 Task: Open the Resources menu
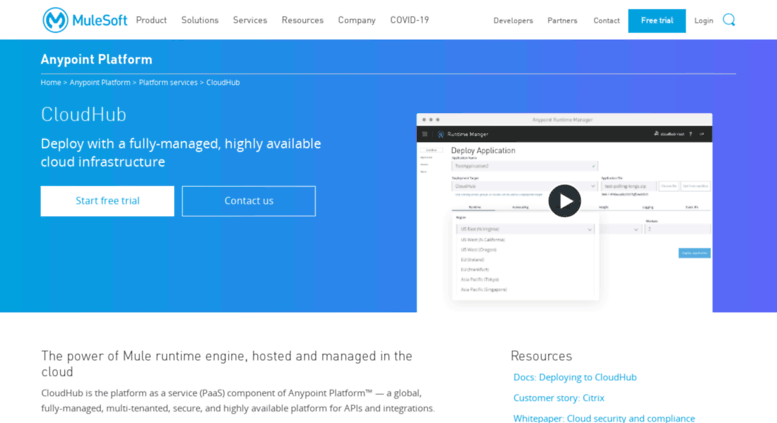pos(302,20)
